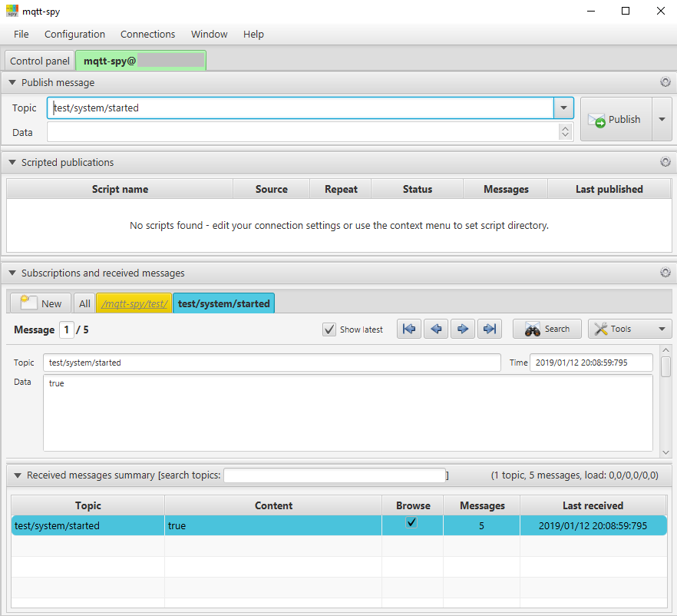Open the Window menu
The width and height of the screenshot is (677, 616).
tap(210, 34)
